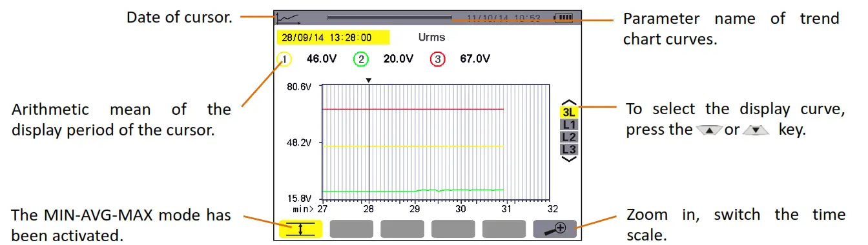Click the 27 minute label on time axis
This screenshot has height=245, width=868.
tap(322, 210)
